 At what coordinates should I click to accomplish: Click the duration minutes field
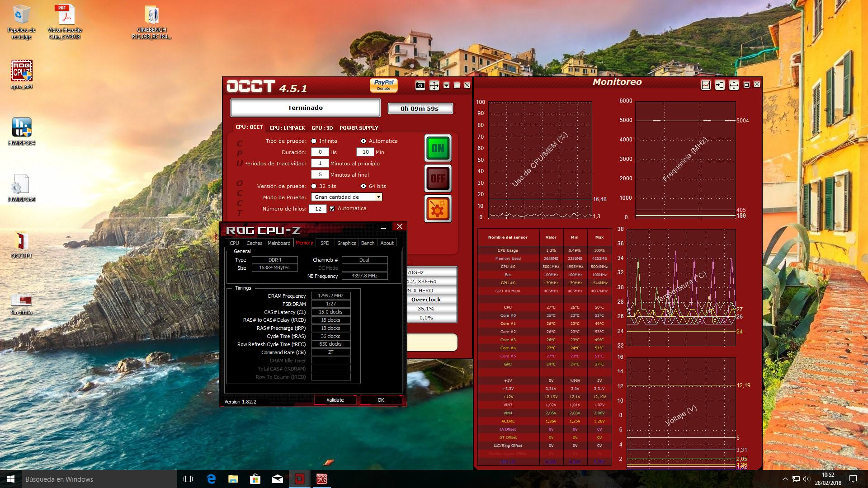click(x=365, y=152)
